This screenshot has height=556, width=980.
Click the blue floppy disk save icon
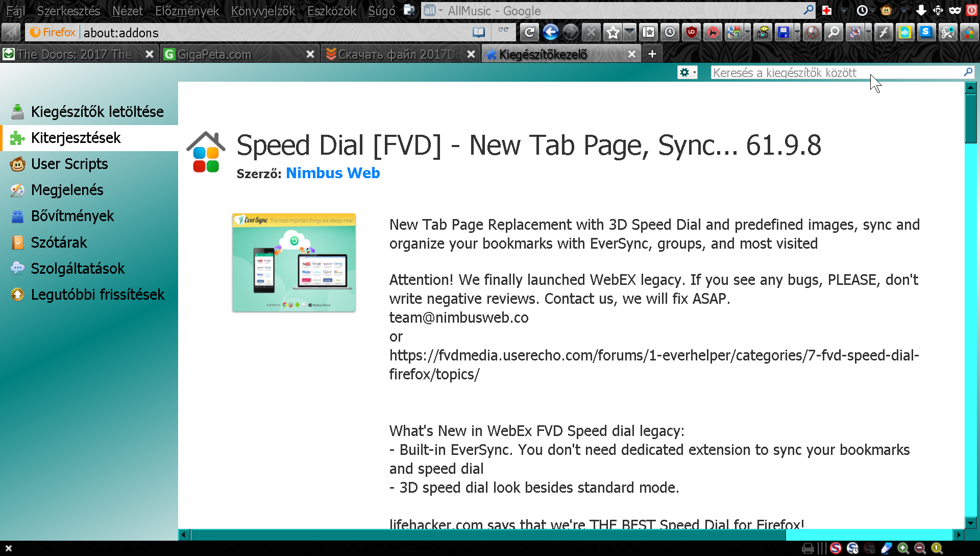783,33
